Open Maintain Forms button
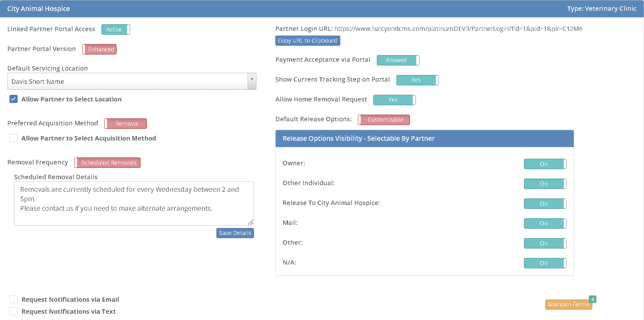 [568, 305]
